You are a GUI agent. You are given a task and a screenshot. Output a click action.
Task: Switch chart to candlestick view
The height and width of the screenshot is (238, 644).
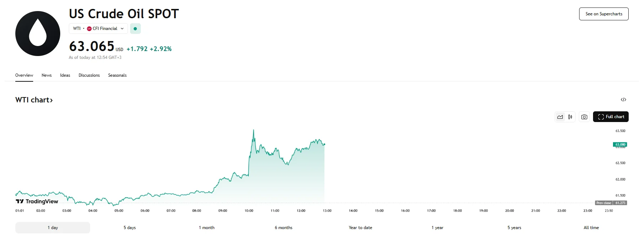[x=570, y=117]
